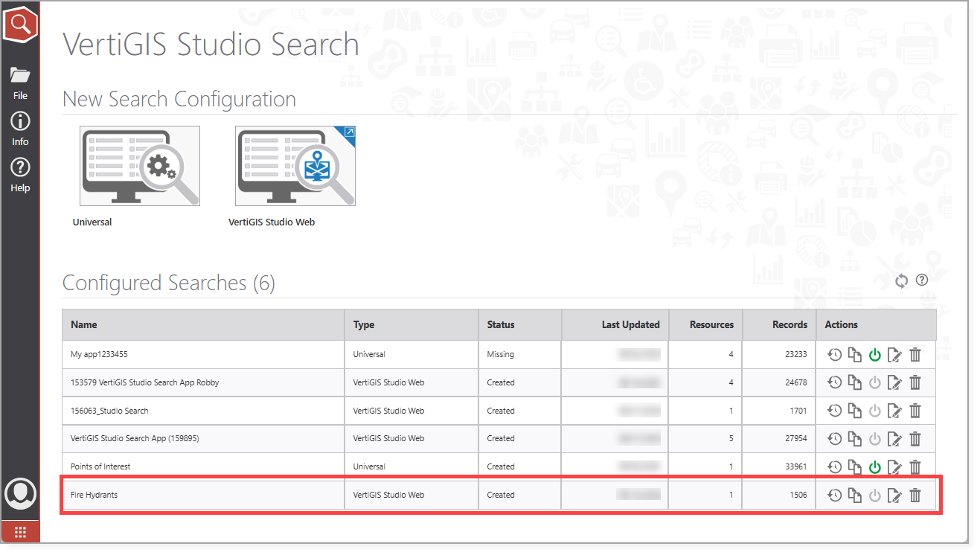This screenshot has width=980, height=555.
Task: Click the VertiGIS Studio Web thumbnail label
Action: coord(272,222)
